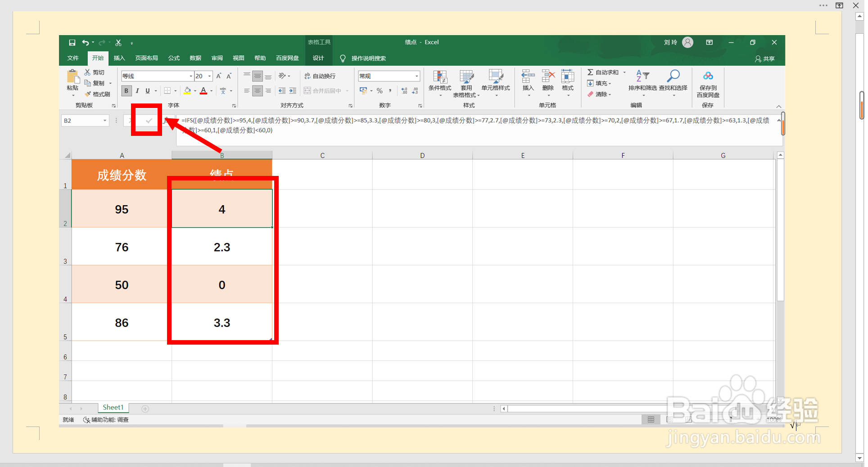
Task: Click Tell Me search (操作说明搜索)
Action: 363,58
